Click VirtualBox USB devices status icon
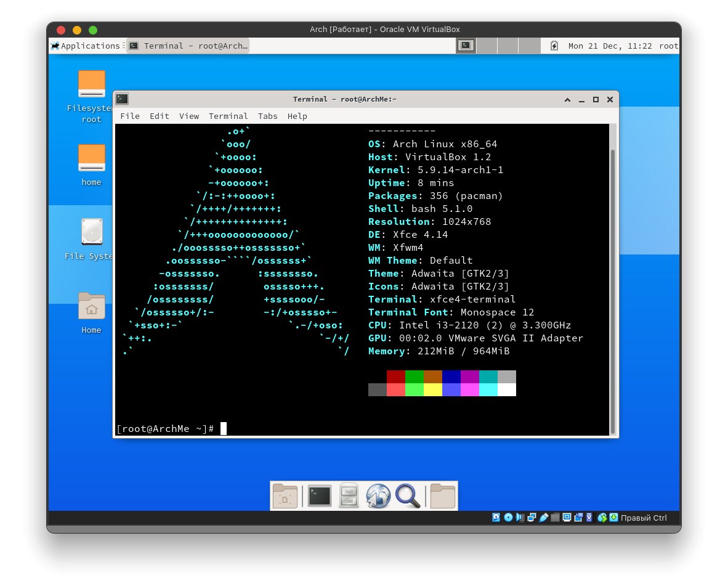The image size is (728, 586). click(543, 517)
